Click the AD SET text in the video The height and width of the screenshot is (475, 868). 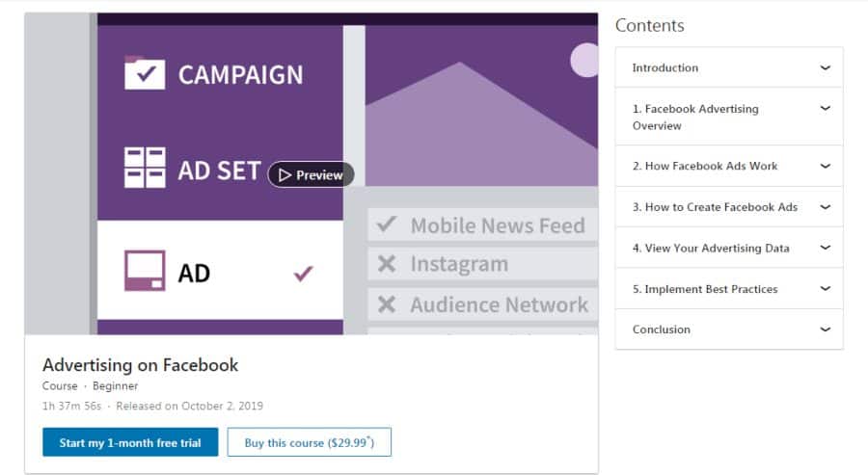219,171
